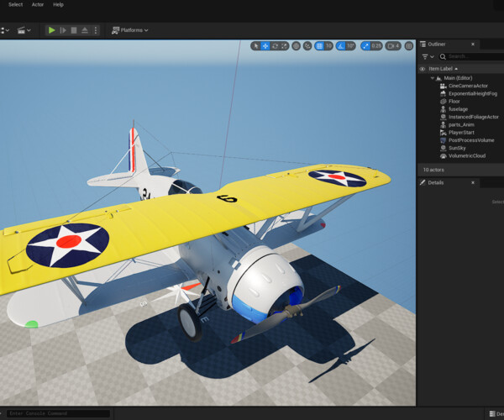The width and height of the screenshot is (504, 420).
Task: Click the PostProcessVolume icon
Action: click(444, 140)
